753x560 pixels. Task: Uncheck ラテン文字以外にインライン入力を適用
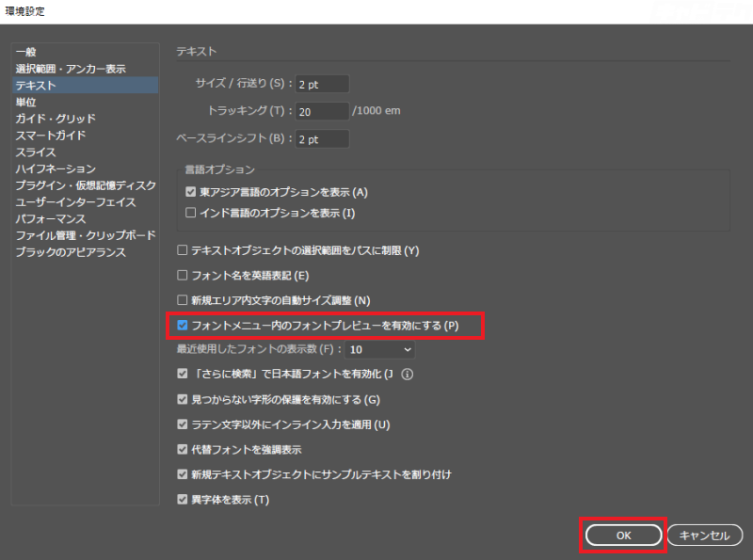(182, 424)
